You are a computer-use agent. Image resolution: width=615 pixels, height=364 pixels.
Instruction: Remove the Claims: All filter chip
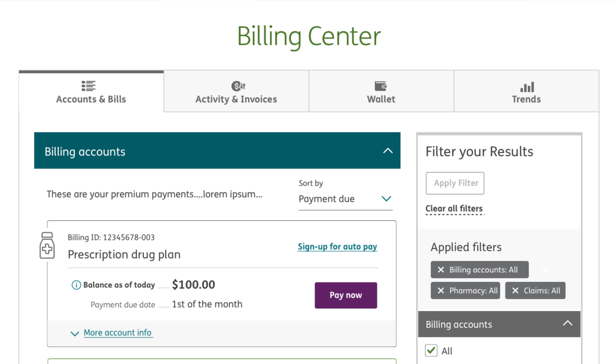pos(515,291)
